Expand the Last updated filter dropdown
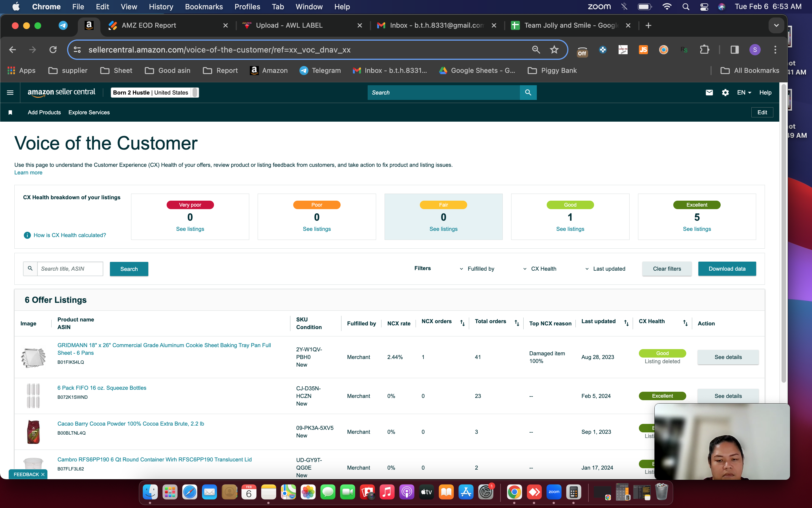Screen dimensions: 812x508 point(605,269)
